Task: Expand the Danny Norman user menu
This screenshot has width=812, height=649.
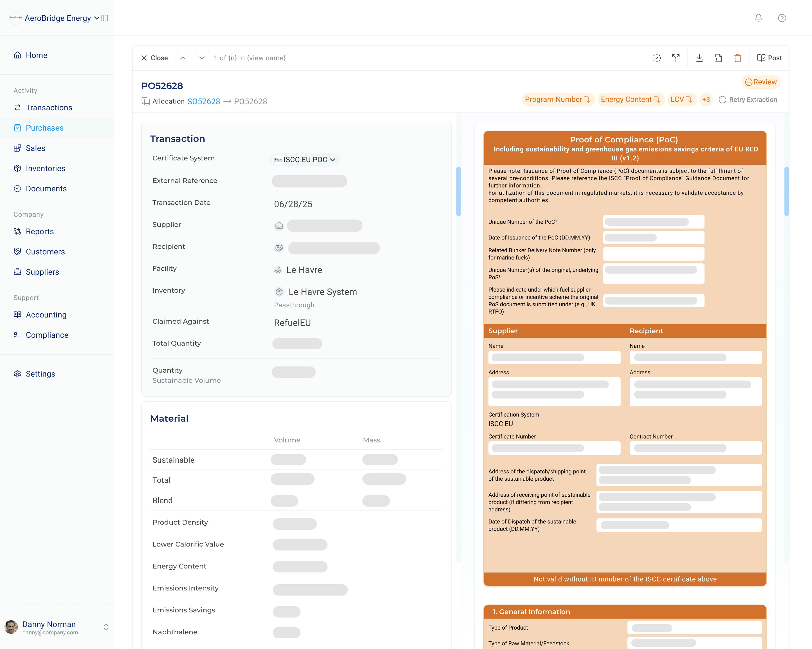Action: [106, 627]
